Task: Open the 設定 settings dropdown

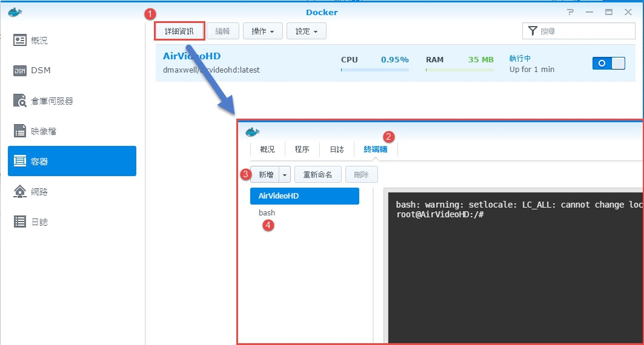Action: click(x=307, y=31)
